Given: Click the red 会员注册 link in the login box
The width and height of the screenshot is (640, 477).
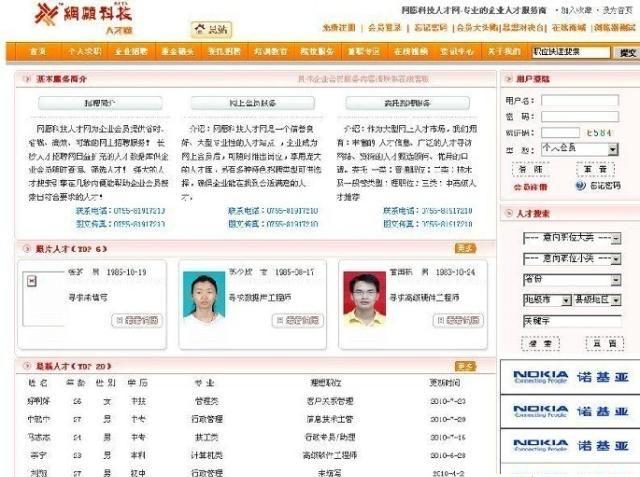Looking at the screenshot, I should click(530, 187).
